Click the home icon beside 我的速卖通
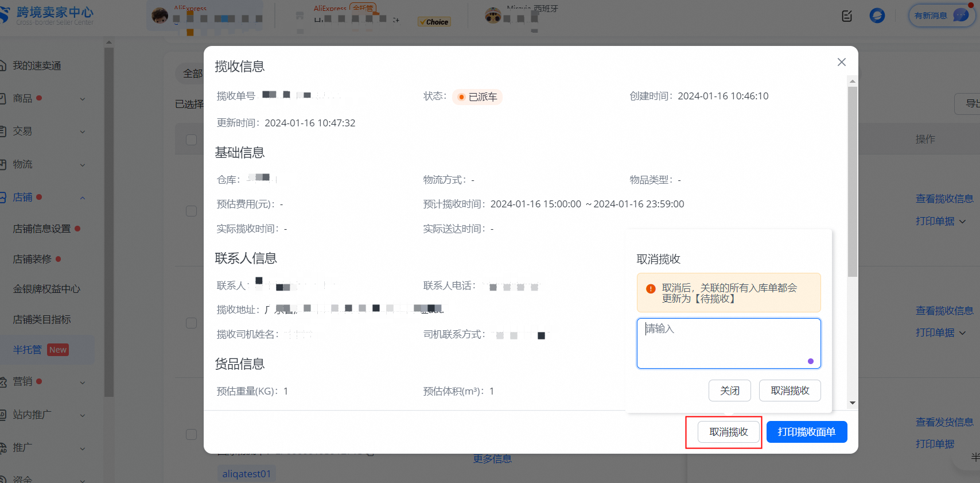Screen dimensions: 980x483 [x=3, y=65]
